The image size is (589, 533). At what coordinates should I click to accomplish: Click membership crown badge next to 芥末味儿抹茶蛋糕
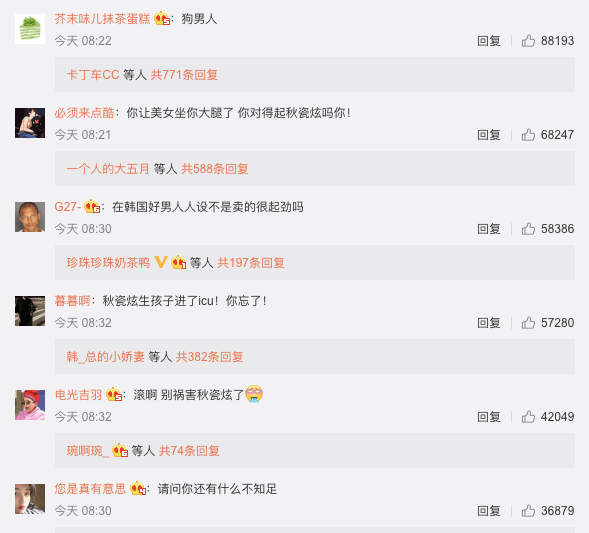click(162, 18)
